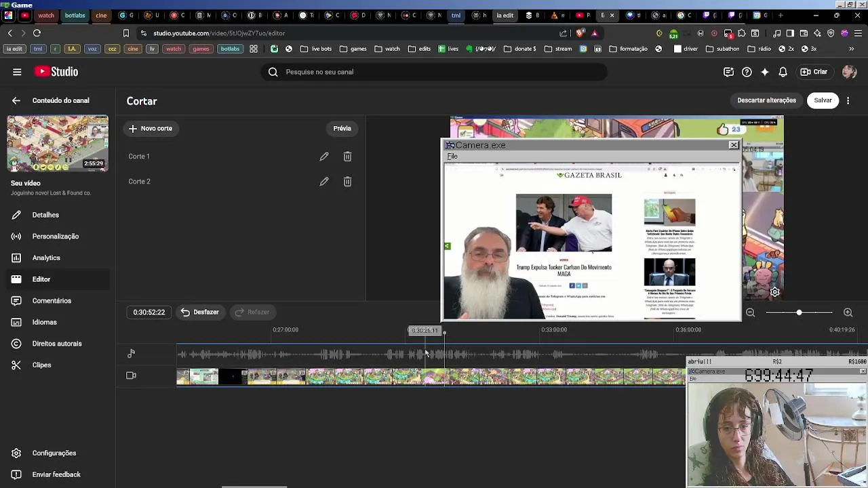The height and width of the screenshot is (488, 868).
Task: Delete Corte 2 with trash icon
Action: click(x=347, y=182)
